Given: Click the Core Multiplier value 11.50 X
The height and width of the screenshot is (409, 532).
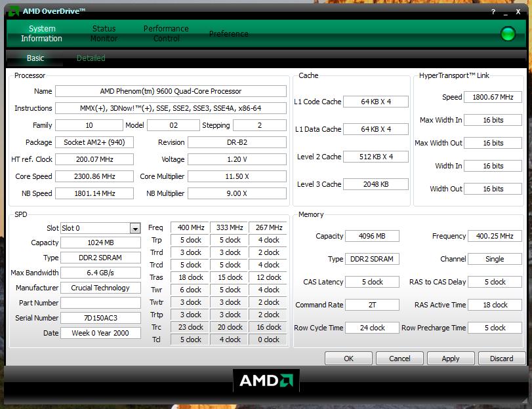Looking at the screenshot, I should (237, 176).
